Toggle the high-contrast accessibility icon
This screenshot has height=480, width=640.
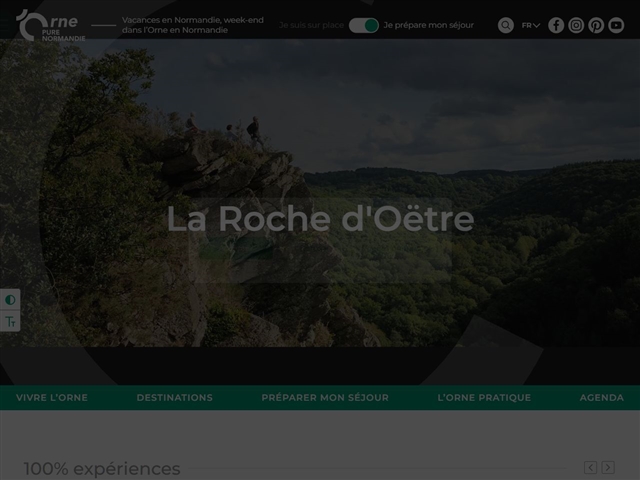(x=10, y=300)
